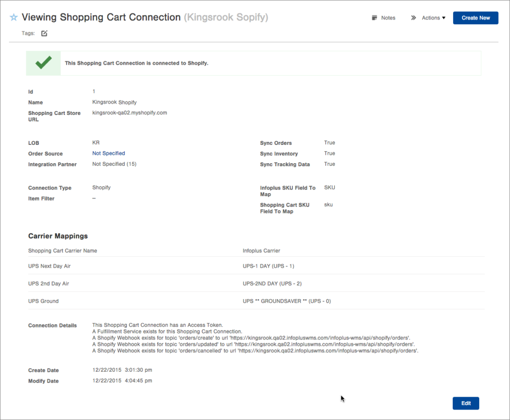Screen dimensions: 510x420
Task: Click the Shopping Cart Carrier Name column header
Action: [x=62, y=251]
